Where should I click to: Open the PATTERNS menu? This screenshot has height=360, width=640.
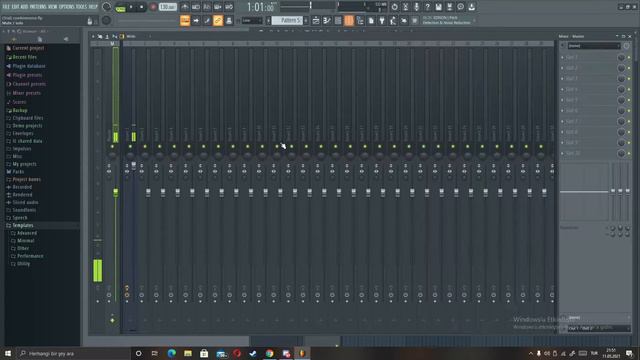(x=38, y=7)
